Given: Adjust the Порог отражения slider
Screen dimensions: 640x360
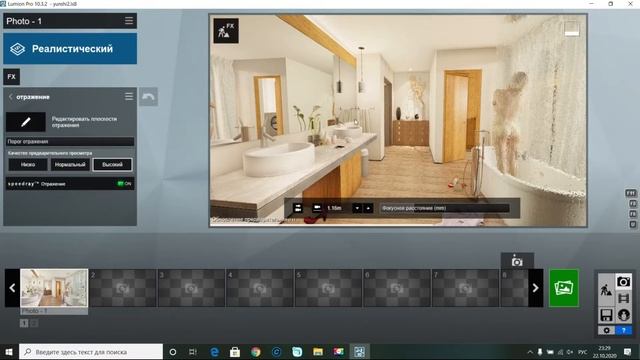Looking at the screenshot, I should [70, 142].
